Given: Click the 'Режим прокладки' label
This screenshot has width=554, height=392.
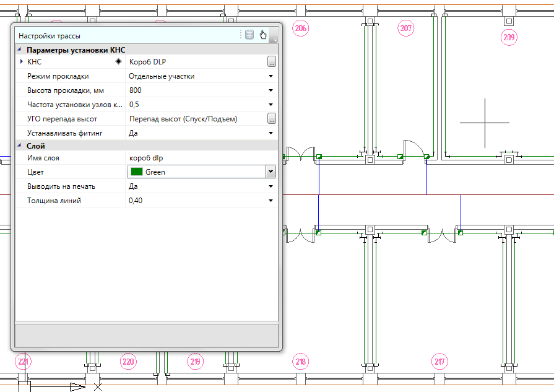Looking at the screenshot, I should coord(58,76).
